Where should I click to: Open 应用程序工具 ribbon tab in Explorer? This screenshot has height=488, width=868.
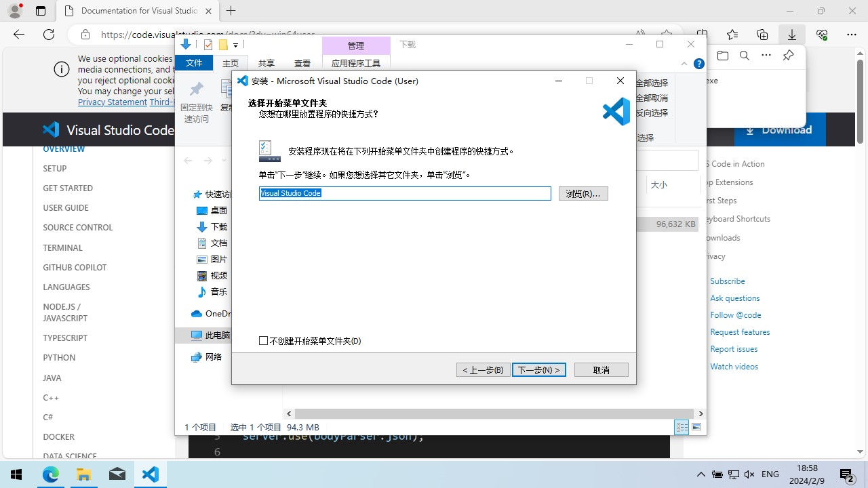click(x=356, y=63)
